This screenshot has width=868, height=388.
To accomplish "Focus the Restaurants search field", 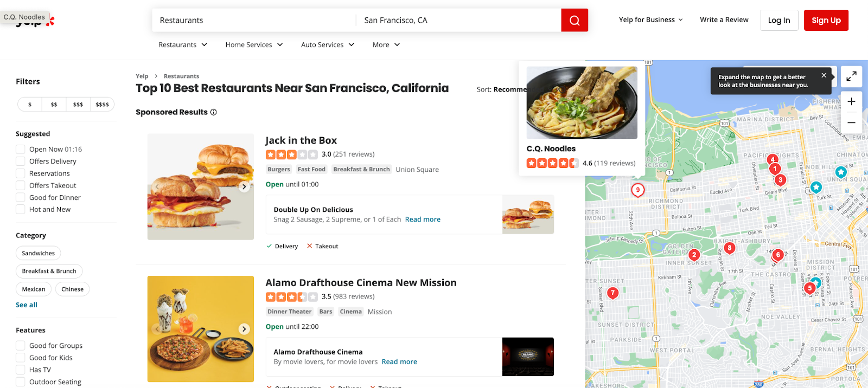I will point(254,20).
